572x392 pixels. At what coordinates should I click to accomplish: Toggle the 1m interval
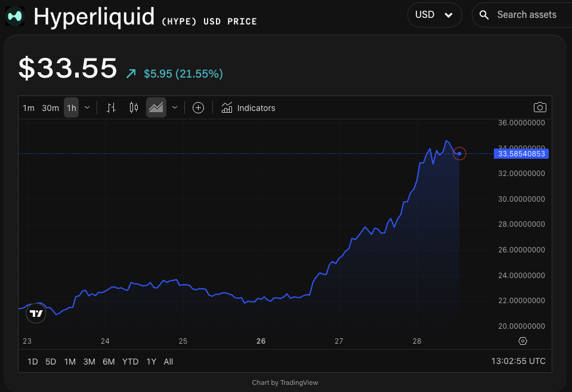click(29, 108)
